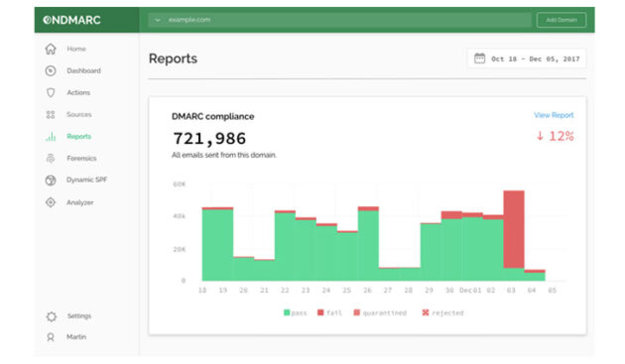625x364 pixels.
Task: Click the Analyzer target icon
Action: [x=51, y=202]
